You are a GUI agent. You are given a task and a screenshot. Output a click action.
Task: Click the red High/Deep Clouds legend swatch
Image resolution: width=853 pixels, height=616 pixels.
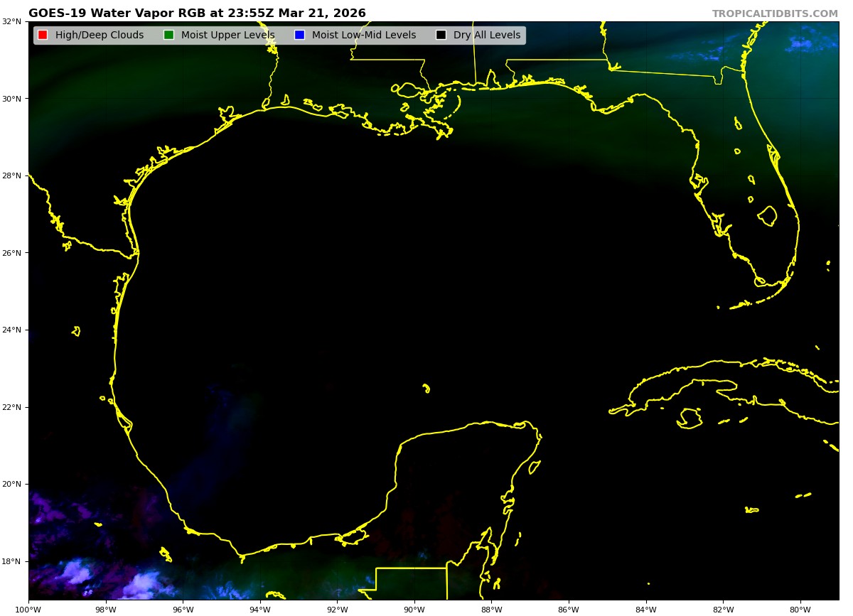click(x=43, y=36)
